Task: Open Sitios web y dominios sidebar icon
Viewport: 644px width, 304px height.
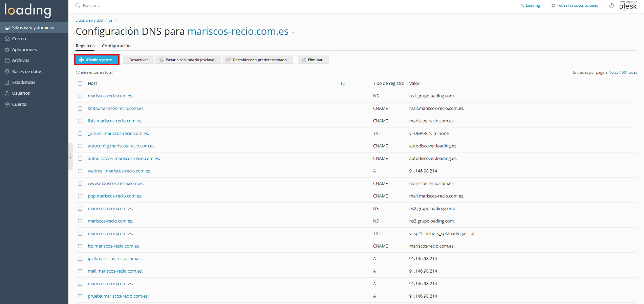Action: point(7,28)
